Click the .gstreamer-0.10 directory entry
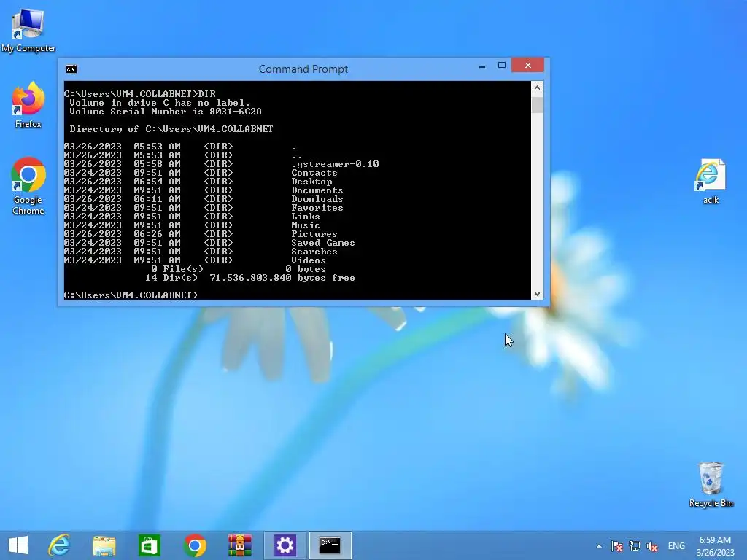The height and width of the screenshot is (560, 747). point(335,164)
